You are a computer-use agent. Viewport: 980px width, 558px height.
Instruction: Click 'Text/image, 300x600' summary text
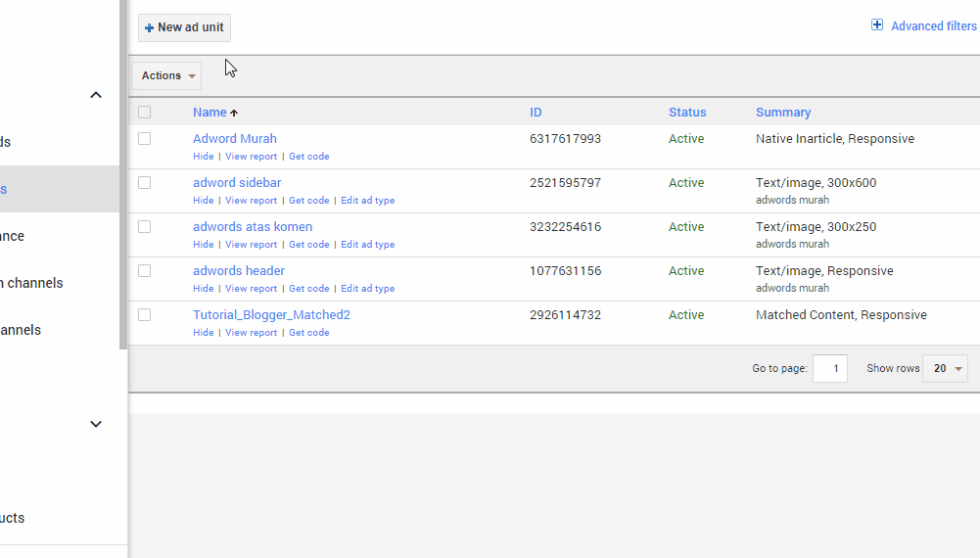click(816, 182)
